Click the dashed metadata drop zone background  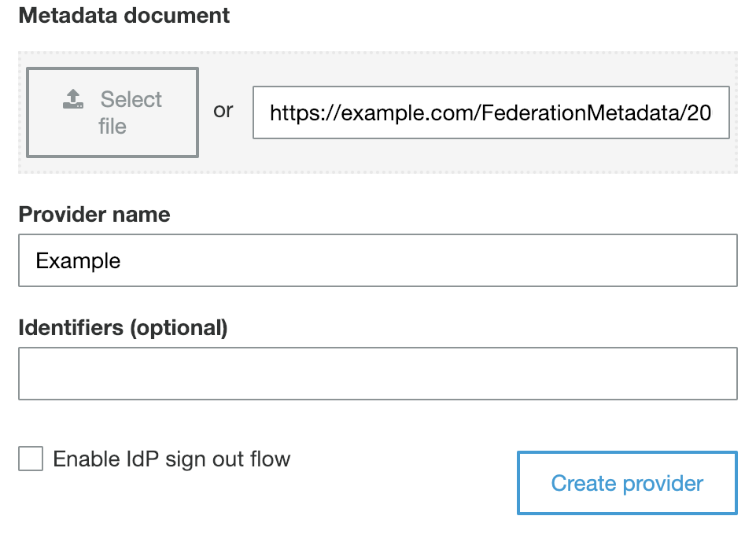point(378,165)
